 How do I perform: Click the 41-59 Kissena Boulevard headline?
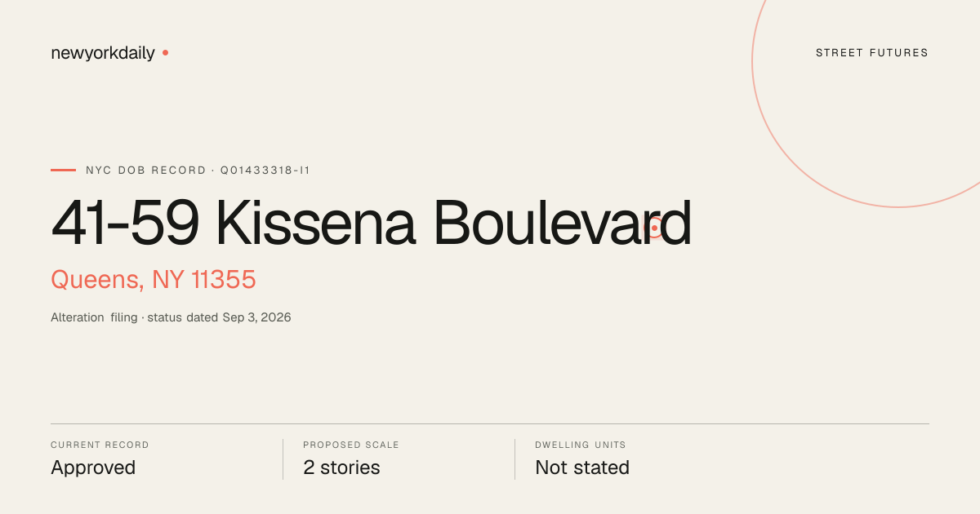point(372,223)
